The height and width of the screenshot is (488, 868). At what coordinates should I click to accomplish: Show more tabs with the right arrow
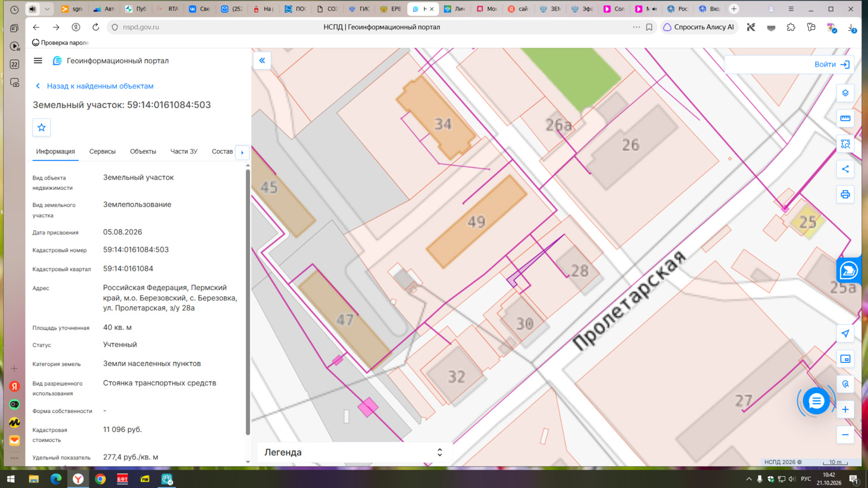click(x=242, y=152)
